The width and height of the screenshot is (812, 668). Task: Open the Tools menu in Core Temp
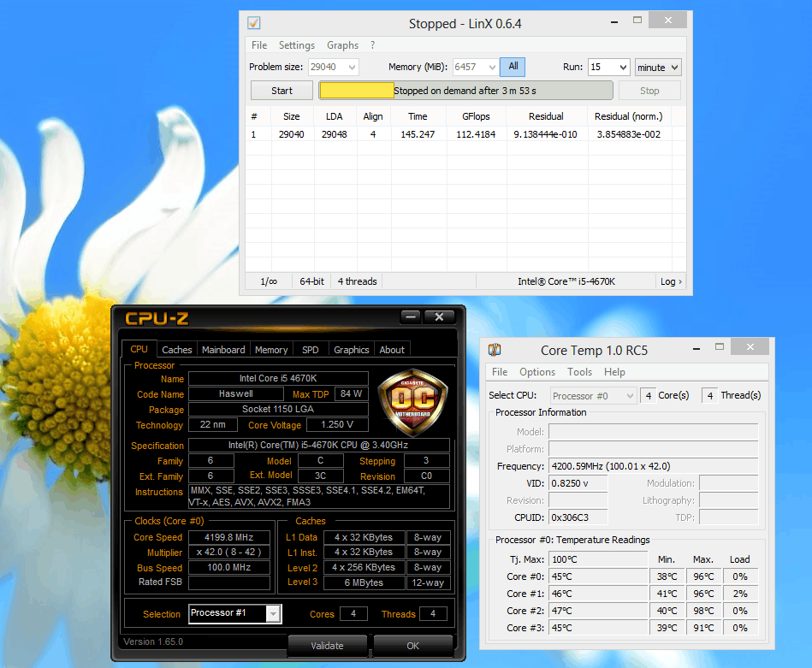pyautogui.click(x=579, y=372)
